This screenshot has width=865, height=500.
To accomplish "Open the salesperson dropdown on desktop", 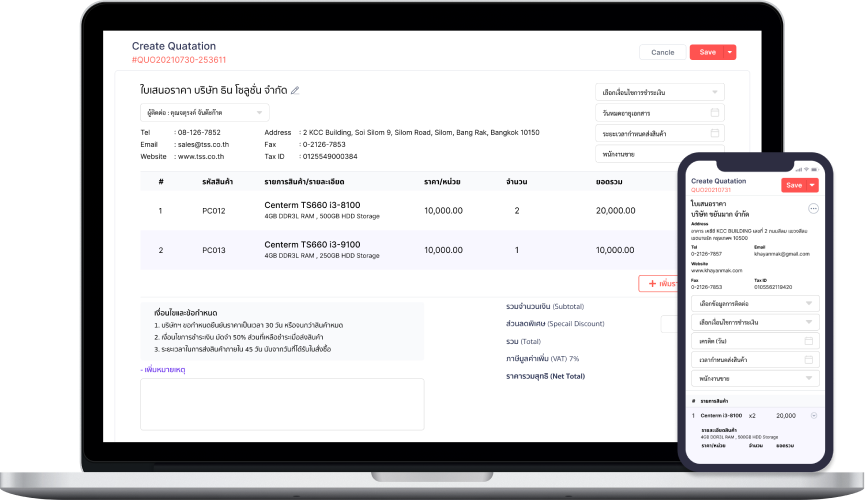I will [x=659, y=154].
